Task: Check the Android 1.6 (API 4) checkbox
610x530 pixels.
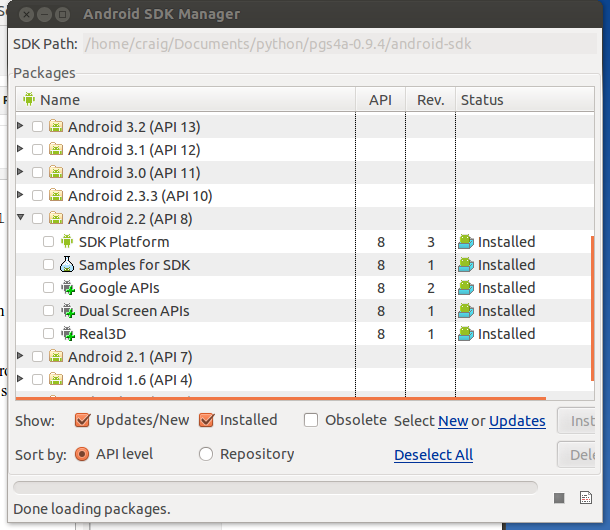Action: tap(37, 379)
